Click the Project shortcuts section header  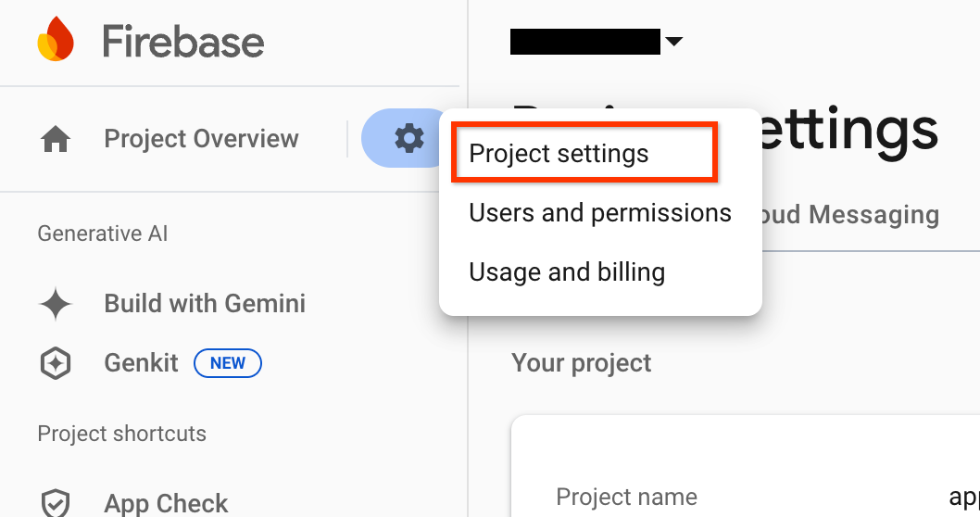[x=121, y=434]
